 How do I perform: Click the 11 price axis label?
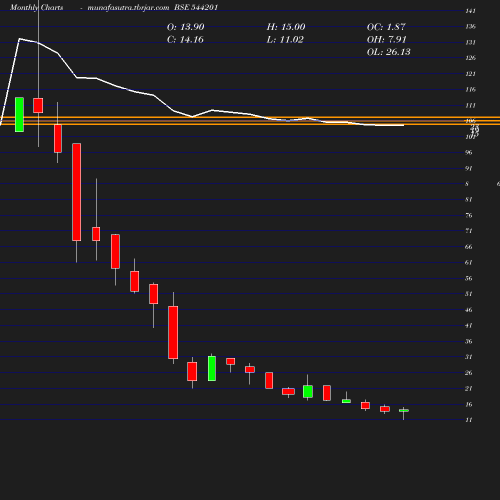pyautogui.click(x=469, y=420)
